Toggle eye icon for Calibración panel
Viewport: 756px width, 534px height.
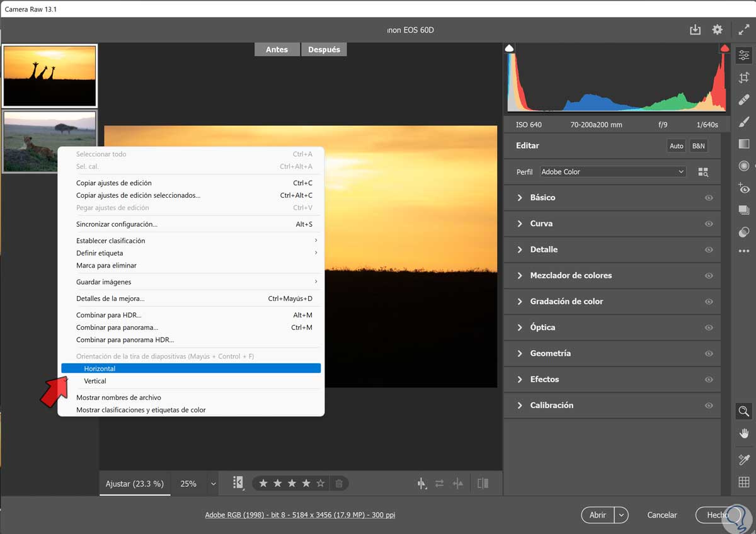coord(709,406)
